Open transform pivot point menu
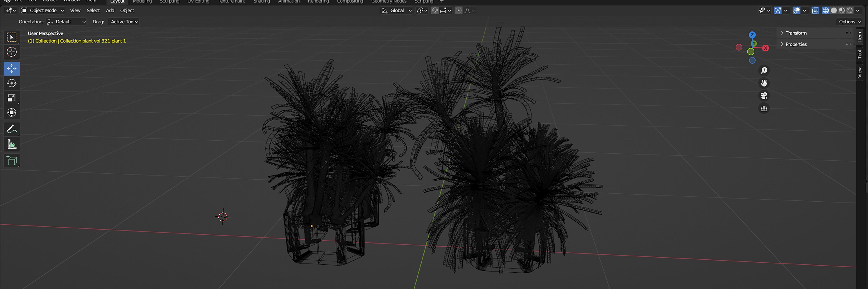The image size is (868, 289). tap(422, 10)
